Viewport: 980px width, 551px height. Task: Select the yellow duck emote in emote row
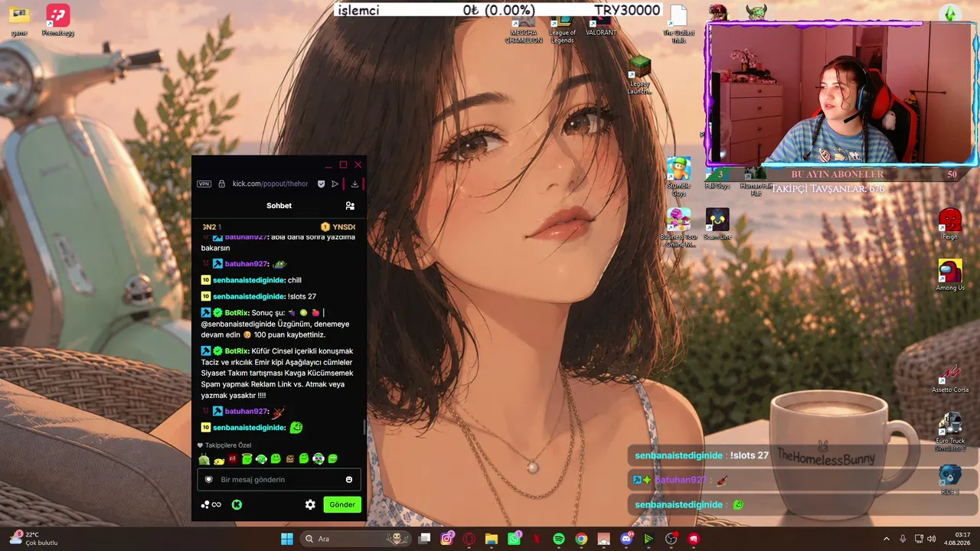(x=219, y=460)
